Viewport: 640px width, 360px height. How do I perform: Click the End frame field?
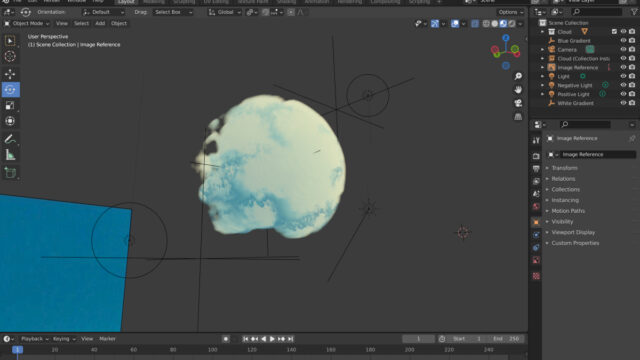[x=506, y=339]
